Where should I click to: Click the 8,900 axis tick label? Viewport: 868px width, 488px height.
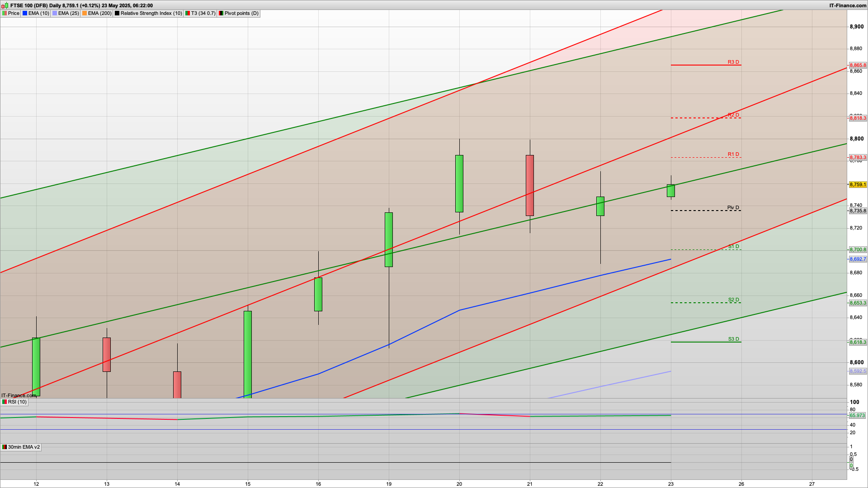point(857,27)
